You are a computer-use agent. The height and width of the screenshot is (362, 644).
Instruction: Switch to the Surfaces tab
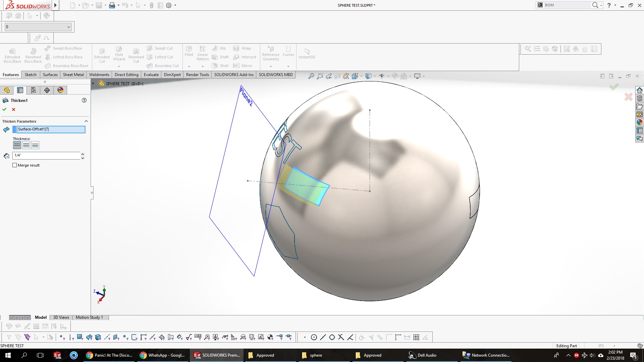(50, 75)
